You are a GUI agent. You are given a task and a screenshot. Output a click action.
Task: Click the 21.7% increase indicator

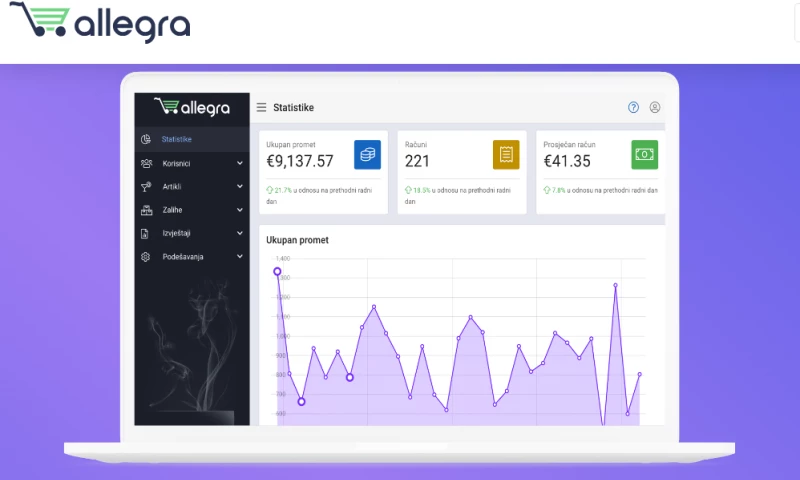279,190
